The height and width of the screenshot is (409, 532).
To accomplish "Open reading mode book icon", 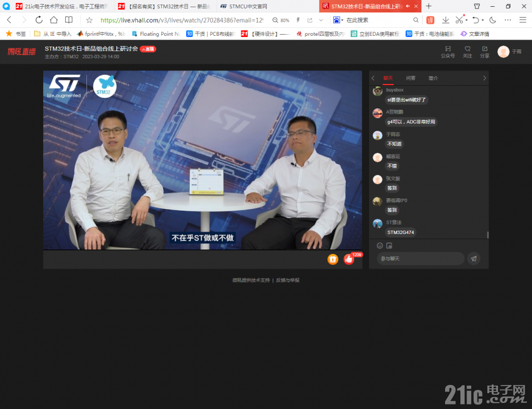I will coord(69,20).
